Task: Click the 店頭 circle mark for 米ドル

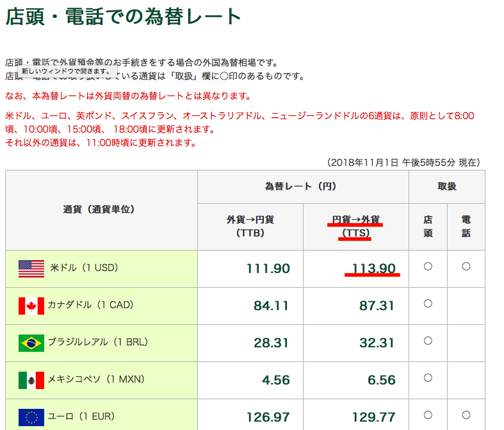Action: [x=428, y=267]
